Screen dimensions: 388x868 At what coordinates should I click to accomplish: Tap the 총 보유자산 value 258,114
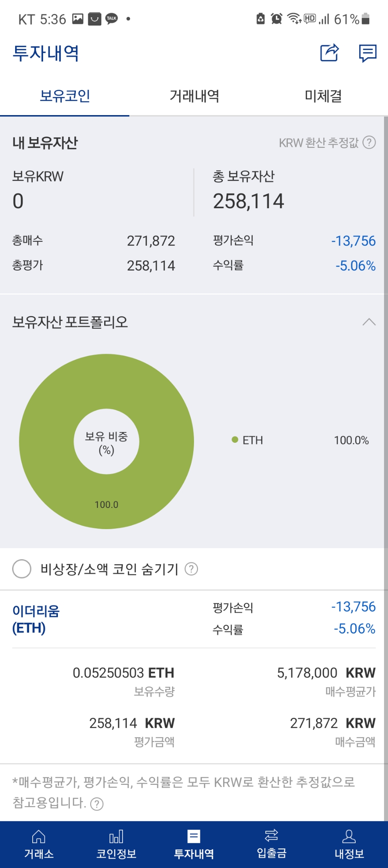(x=248, y=201)
